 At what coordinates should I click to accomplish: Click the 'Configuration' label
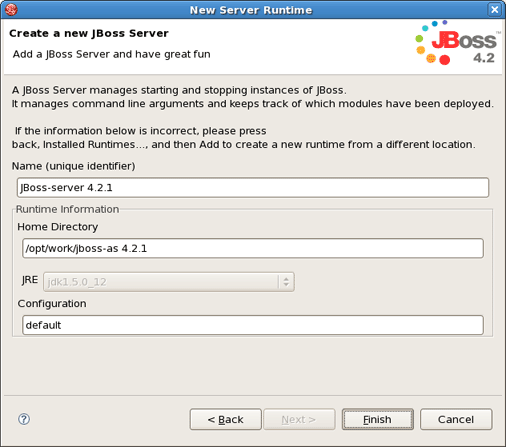coord(52,304)
